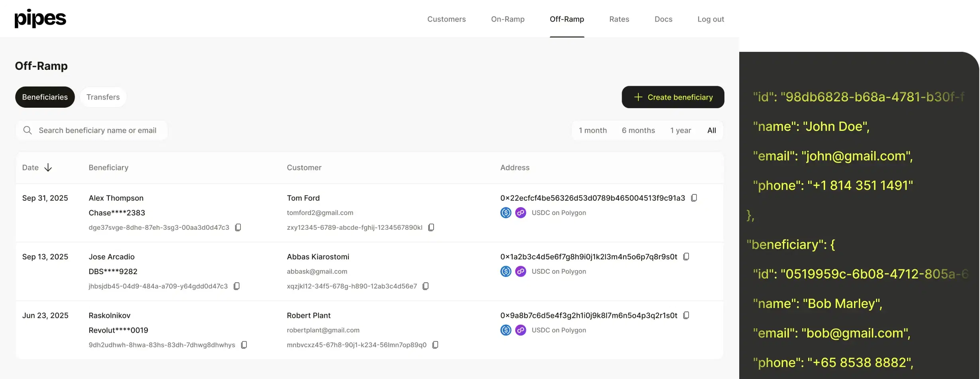The width and height of the screenshot is (980, 379).
Task: Copy Raskolnikov's beneficiary ID
Action: (x=244, y=345)
